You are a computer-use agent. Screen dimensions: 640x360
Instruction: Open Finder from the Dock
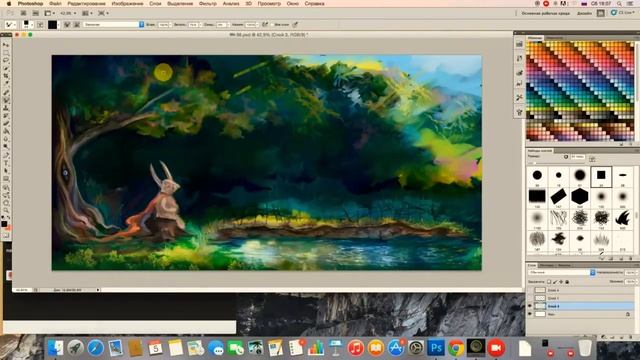click(x=56, y=348)
